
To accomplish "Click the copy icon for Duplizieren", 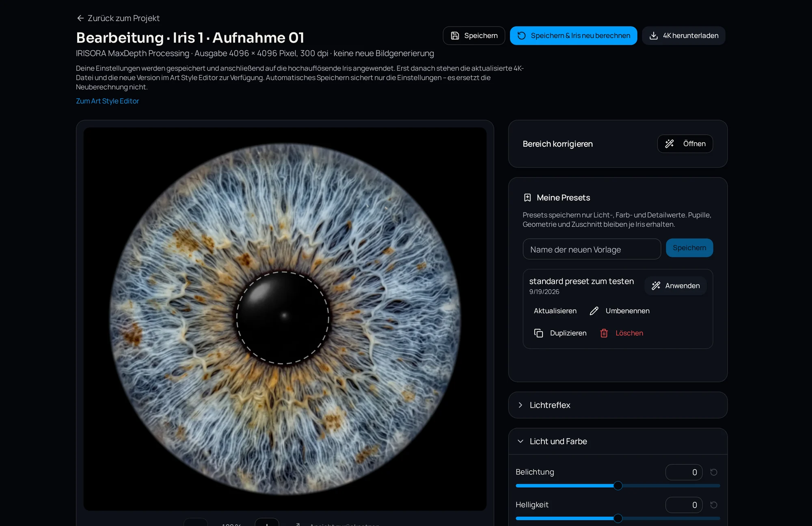I will pyautogui.click(x=538, y=333).
